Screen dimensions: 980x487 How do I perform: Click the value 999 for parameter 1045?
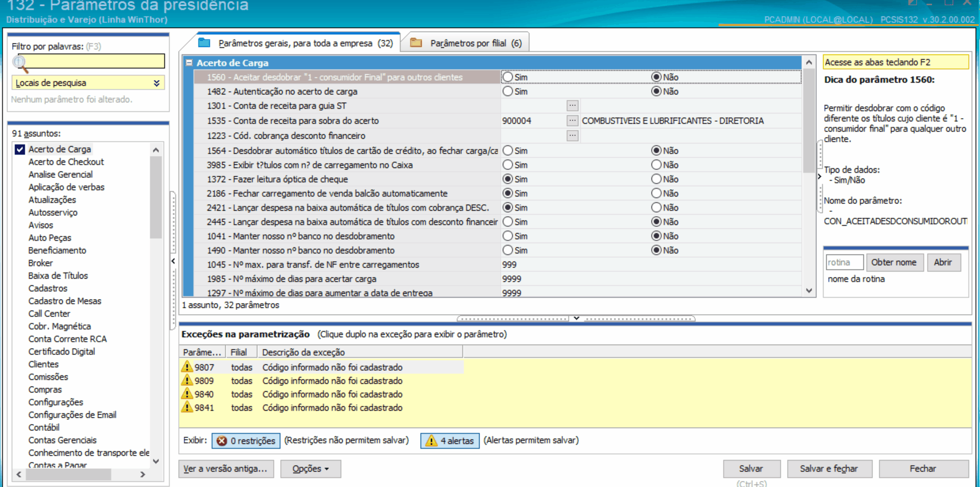(509, 265)
